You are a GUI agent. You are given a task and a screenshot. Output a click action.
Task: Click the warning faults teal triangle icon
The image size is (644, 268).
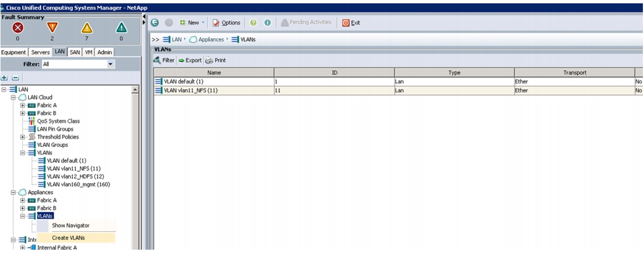tap(121, 28)
